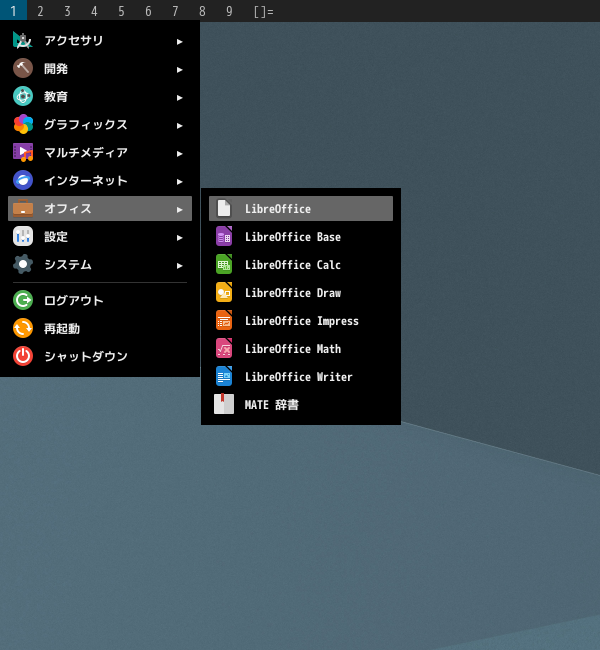This screenshot has height=650, width=600.
Task: Click the gear icon beside システム
Action: pos(23,264)
